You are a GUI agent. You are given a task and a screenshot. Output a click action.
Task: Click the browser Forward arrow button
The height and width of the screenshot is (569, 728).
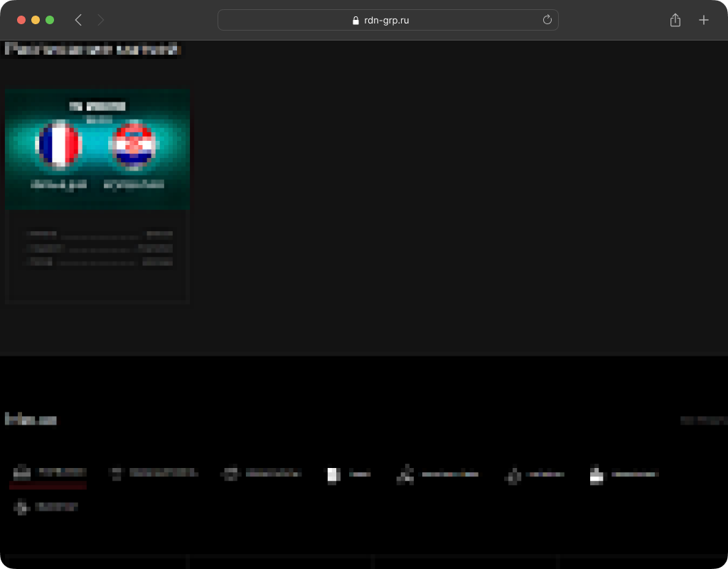100,20
